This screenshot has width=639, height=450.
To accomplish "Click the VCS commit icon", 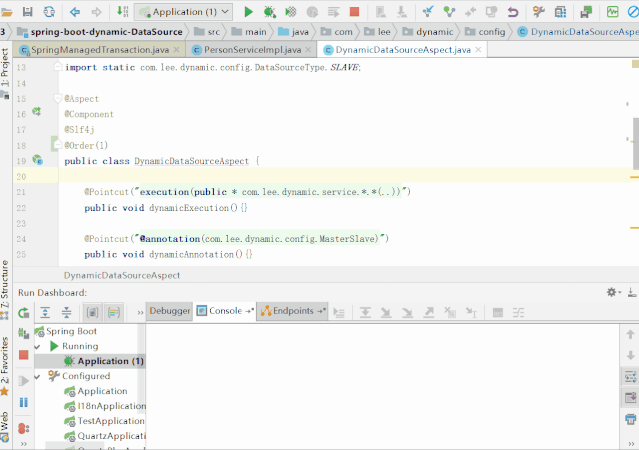I will 449,12.
